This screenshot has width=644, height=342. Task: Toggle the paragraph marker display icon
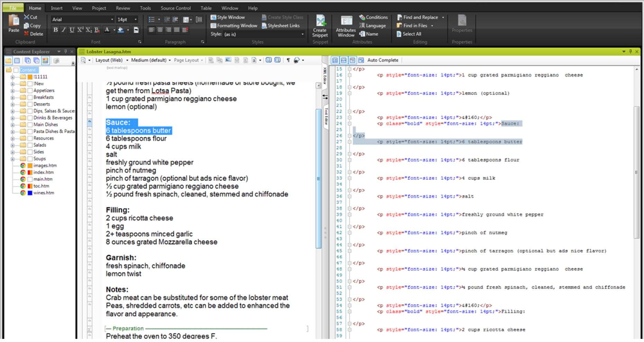288,60
